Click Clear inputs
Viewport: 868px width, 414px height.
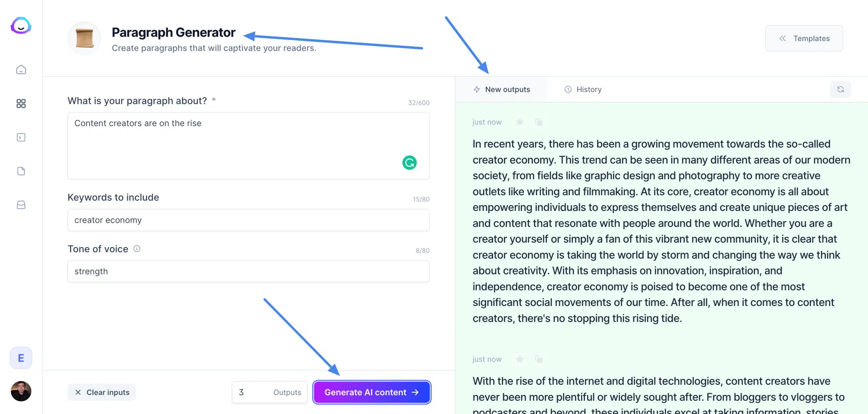[x=101, y=392]
